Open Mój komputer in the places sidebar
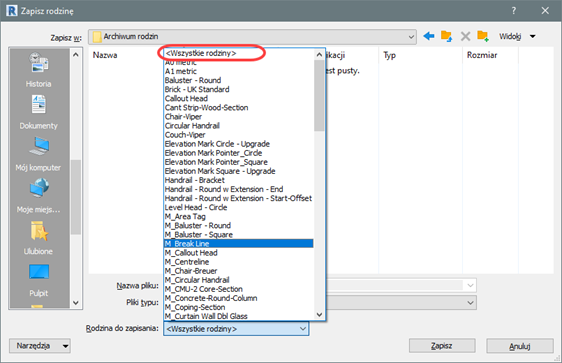This screenshot has height=363, width=562. click(x=39, y=153)
